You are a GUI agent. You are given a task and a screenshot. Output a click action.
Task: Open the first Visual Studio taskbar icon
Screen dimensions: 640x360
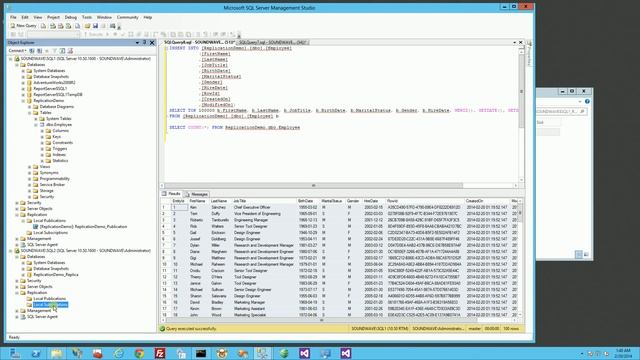(304, 353)
